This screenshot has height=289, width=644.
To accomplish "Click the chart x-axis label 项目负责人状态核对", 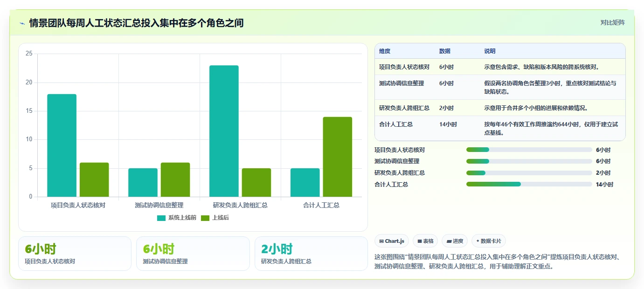I will point(78,205).
